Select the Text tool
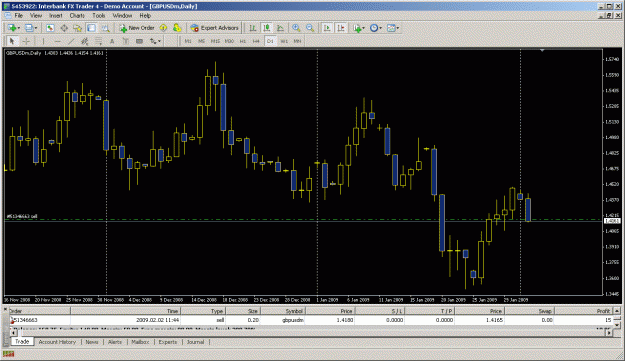The height and width of the screenshot is (361, 625). pos(112,41)
